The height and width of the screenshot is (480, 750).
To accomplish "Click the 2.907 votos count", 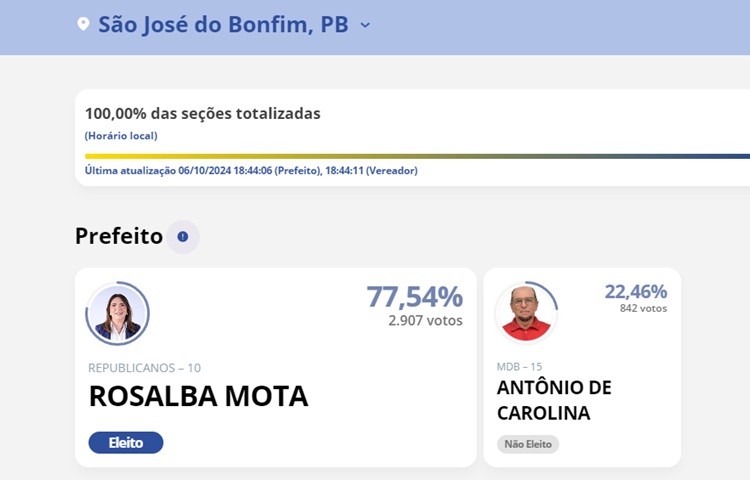I will click(x=425, y=321).
